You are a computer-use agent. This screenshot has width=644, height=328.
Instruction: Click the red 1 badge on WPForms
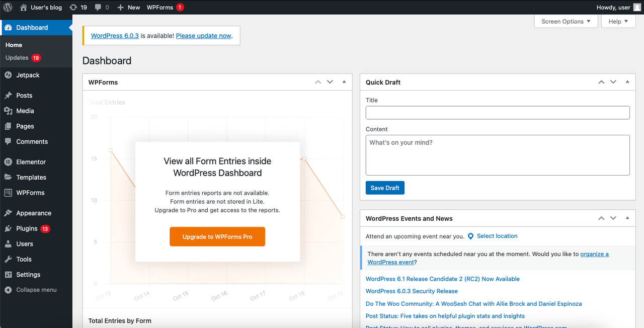180,8
